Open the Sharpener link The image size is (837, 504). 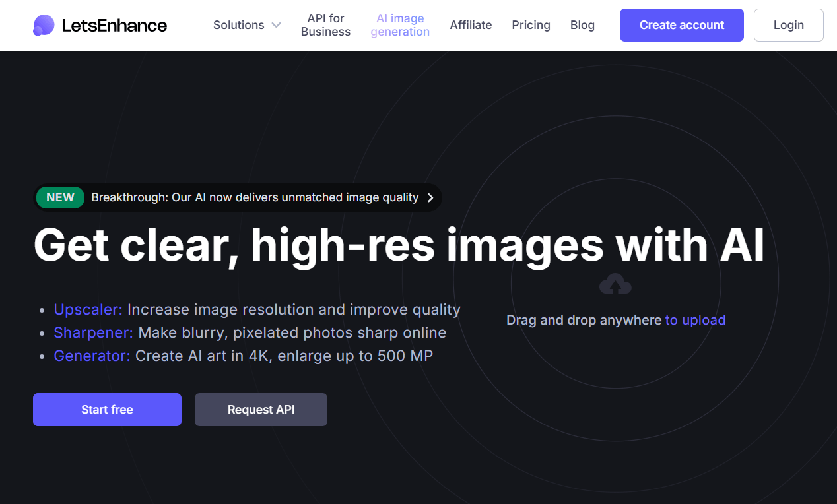(93, 332)
